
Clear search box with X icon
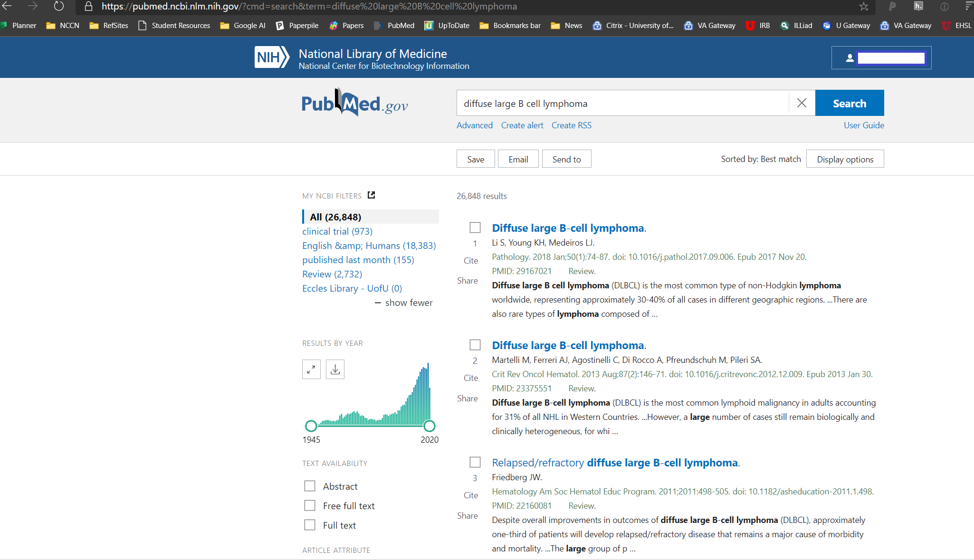coord(802,103)
